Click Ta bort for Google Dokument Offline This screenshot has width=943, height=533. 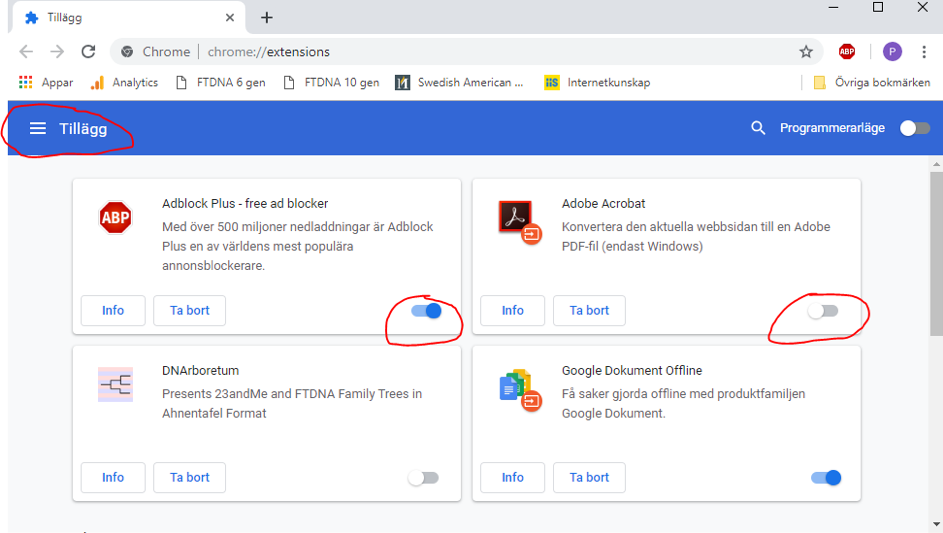pyautogui.click(x=589, y=478)
